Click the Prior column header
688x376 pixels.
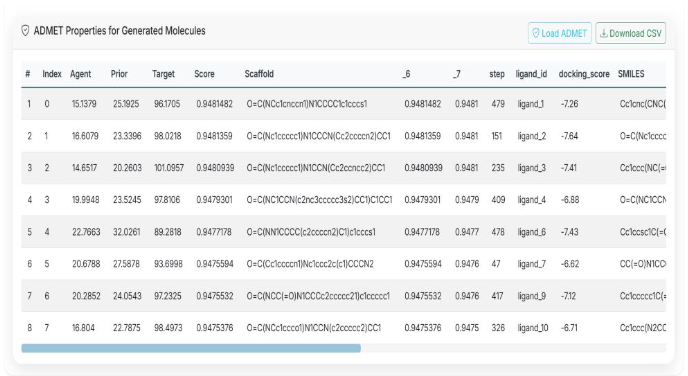click(x=119, y=74)
